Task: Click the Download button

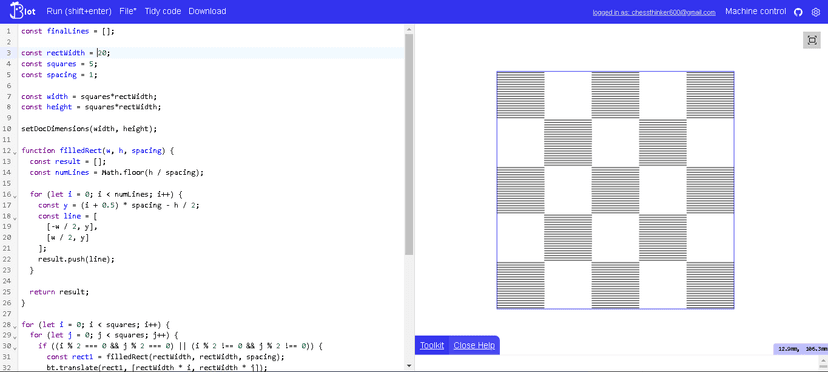Action: click(208, 11)
